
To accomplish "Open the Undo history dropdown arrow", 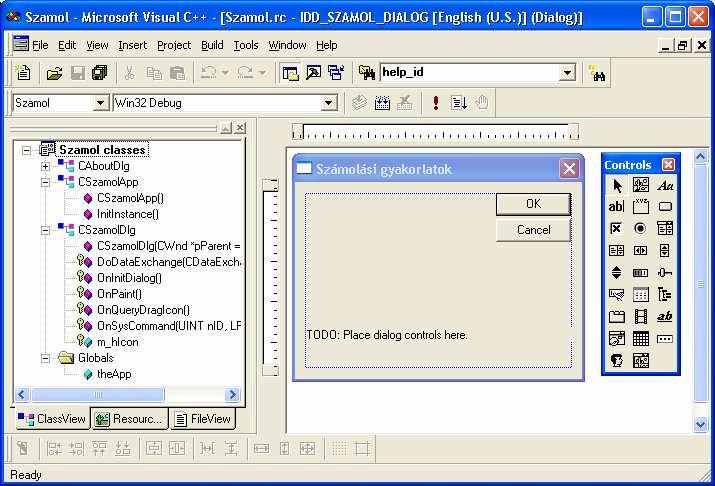I will (x=225, y=73).
